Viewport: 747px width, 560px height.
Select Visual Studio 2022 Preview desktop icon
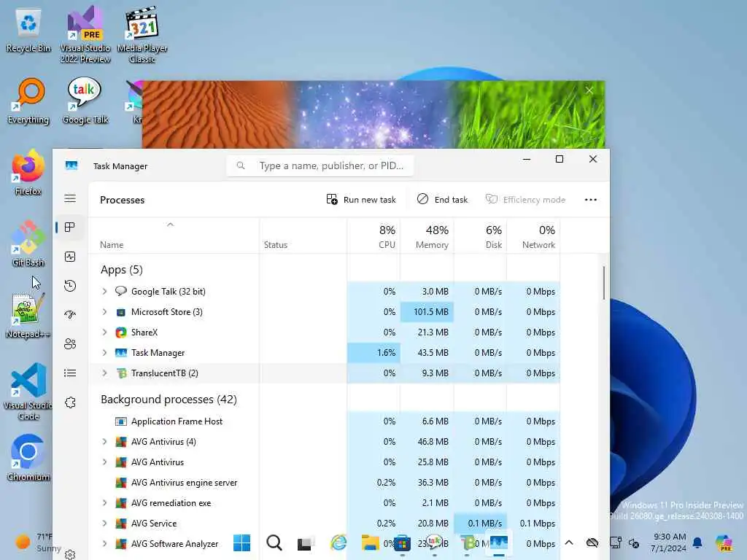coord(85,35)
